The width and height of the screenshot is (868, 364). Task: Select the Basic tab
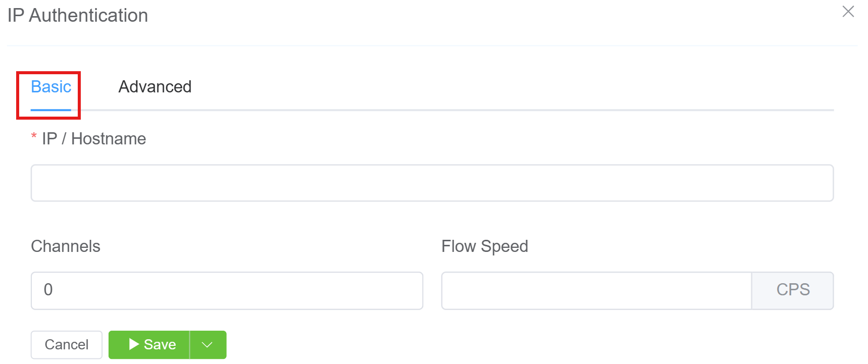[x=51, y=87]
